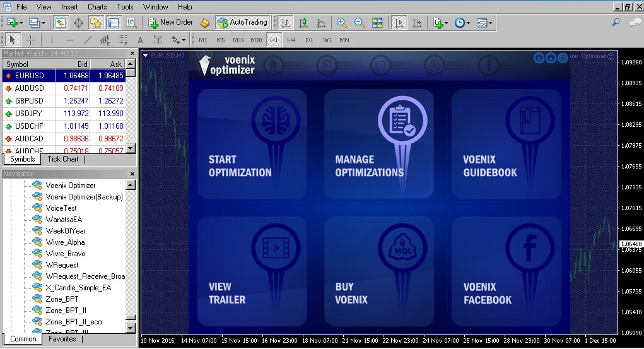Click the Voenix power button icon
The image size is (644, 349).
[x=563, y=58]
